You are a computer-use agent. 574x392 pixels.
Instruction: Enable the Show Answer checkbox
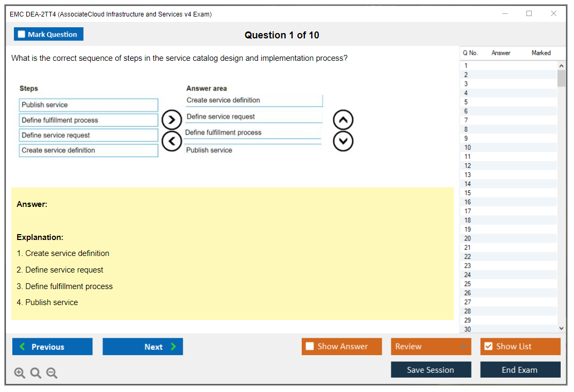point(310,347)
